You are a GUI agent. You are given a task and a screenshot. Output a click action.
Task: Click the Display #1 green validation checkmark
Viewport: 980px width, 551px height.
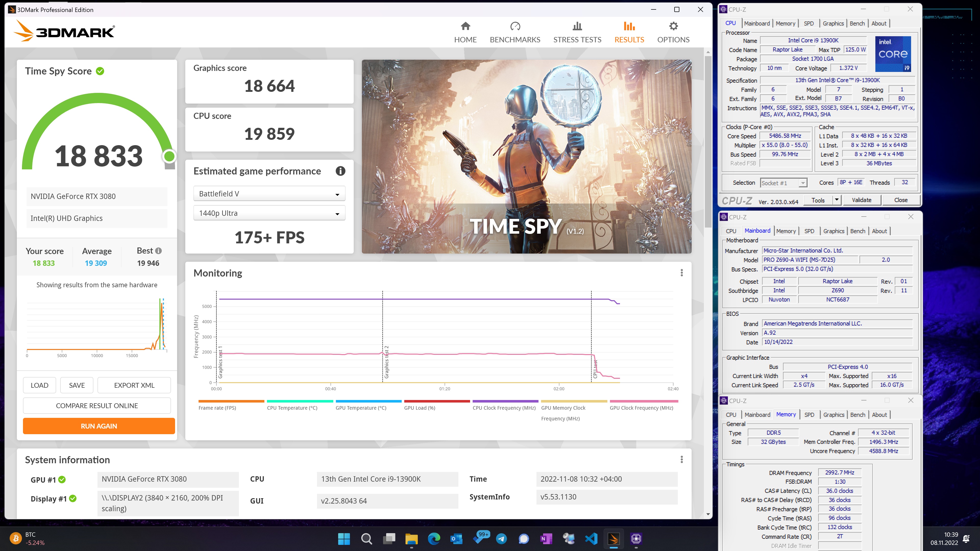73,498
